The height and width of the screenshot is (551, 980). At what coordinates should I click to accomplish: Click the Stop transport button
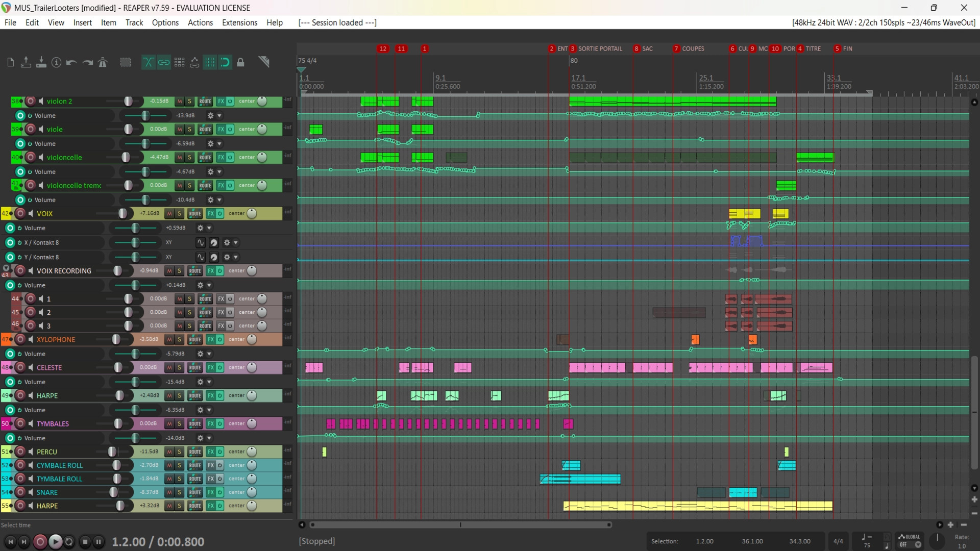click(x=85, y=542)
